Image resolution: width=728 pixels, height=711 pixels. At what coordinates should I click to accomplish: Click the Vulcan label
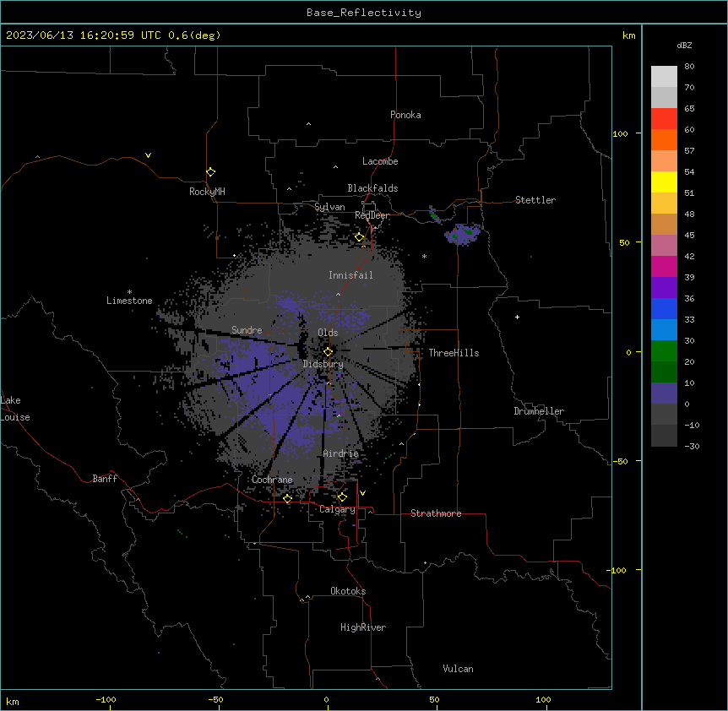458,669
